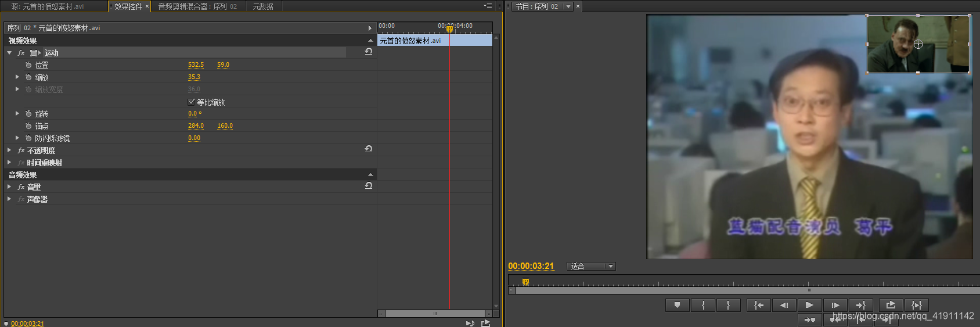Open the 音频剪辑混合器 audio clip mixer tab
The width and height of the screenshot is (980, 327).
(x=197, y=6)
